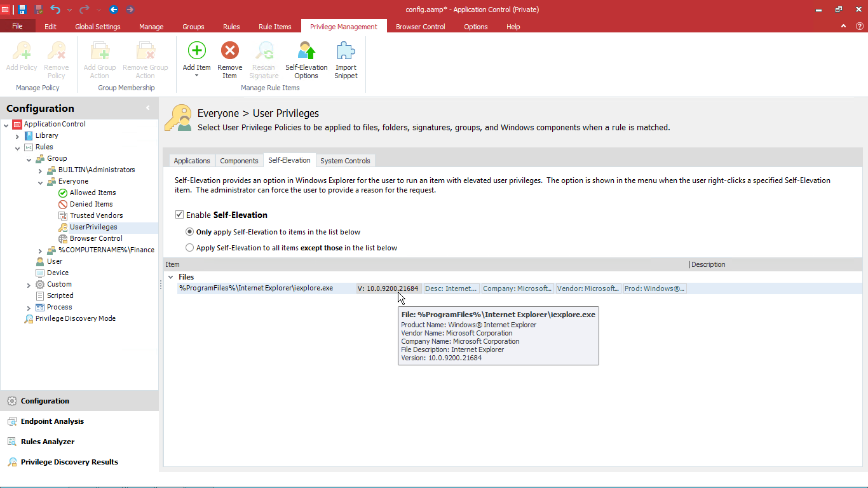Screen dimensions: 868x488
Task: Open Privilege Discovery Results section
Action: 69,462
